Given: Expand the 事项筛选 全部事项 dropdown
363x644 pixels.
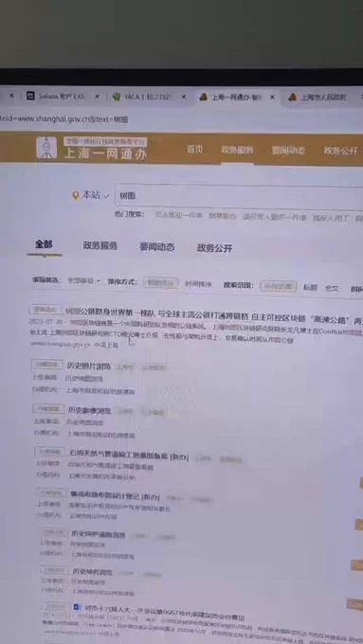Looking at the screenshot, I should coord(83,281).
